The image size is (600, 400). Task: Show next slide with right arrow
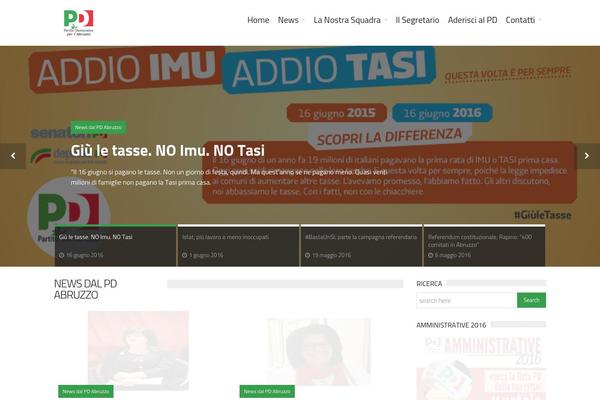[587, 156]
